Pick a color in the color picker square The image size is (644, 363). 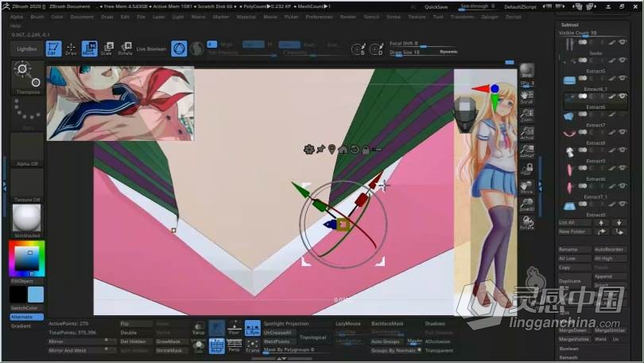[27, 260]
